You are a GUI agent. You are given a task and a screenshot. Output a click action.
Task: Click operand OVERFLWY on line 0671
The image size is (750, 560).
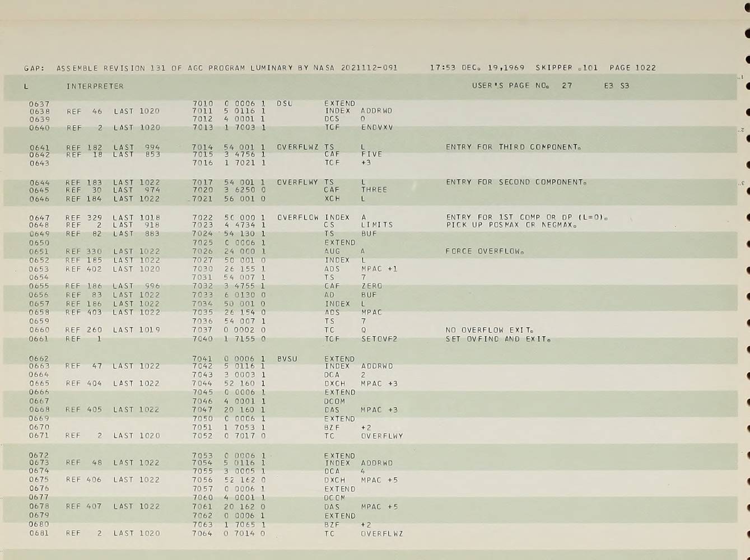click(x=382, y=436)
